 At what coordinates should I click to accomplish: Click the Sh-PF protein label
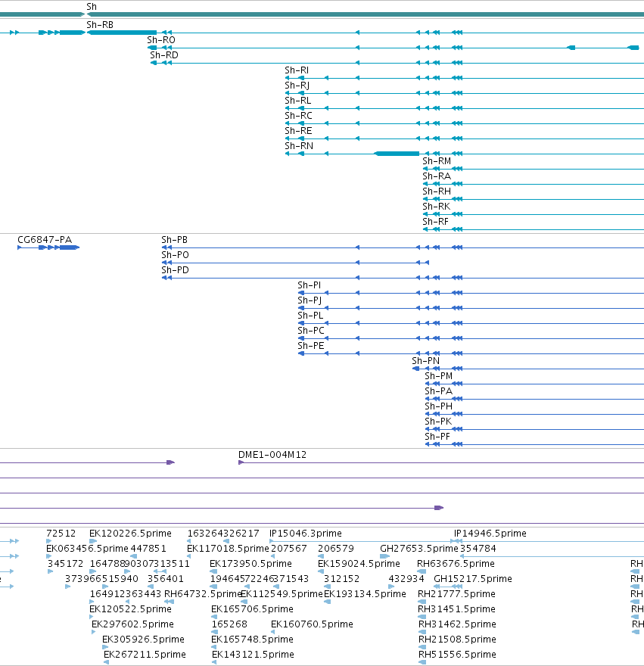(437, 437)
